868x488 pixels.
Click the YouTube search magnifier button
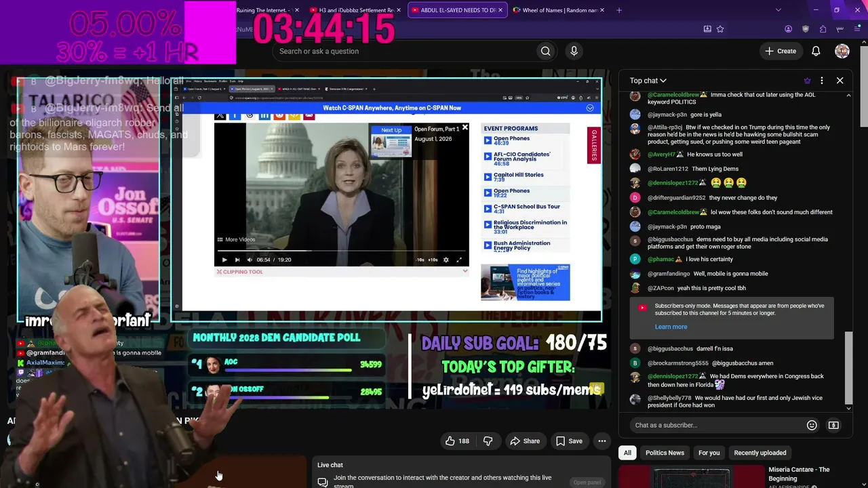tap(545, 51)
